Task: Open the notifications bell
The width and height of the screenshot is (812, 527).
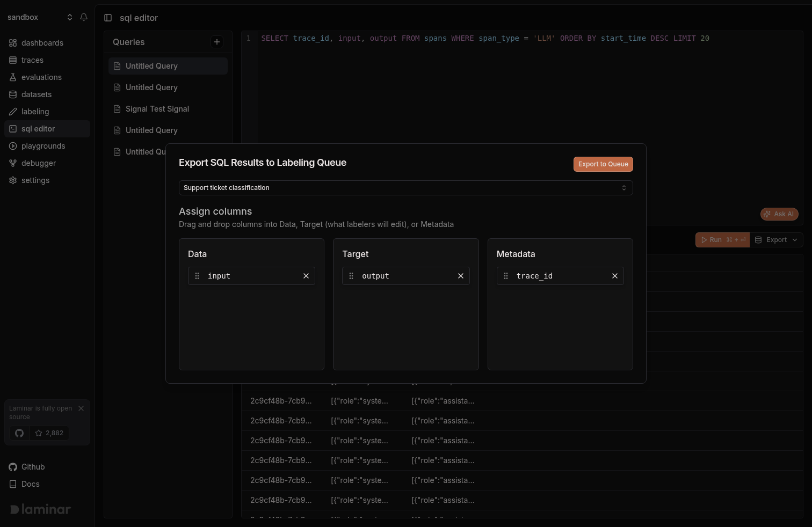Action: pyautogui.click(x=84, y=17)
